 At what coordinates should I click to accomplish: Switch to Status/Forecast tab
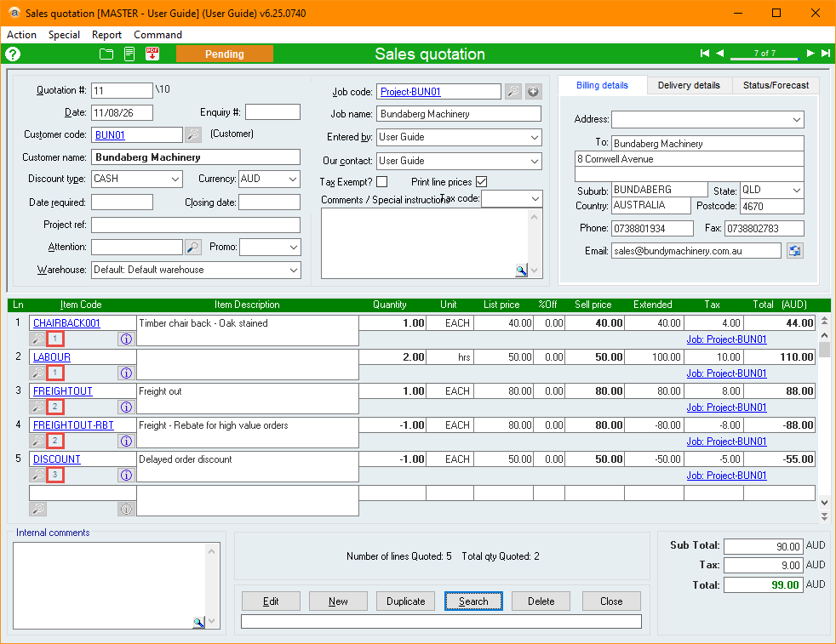[x=776, y=85]
